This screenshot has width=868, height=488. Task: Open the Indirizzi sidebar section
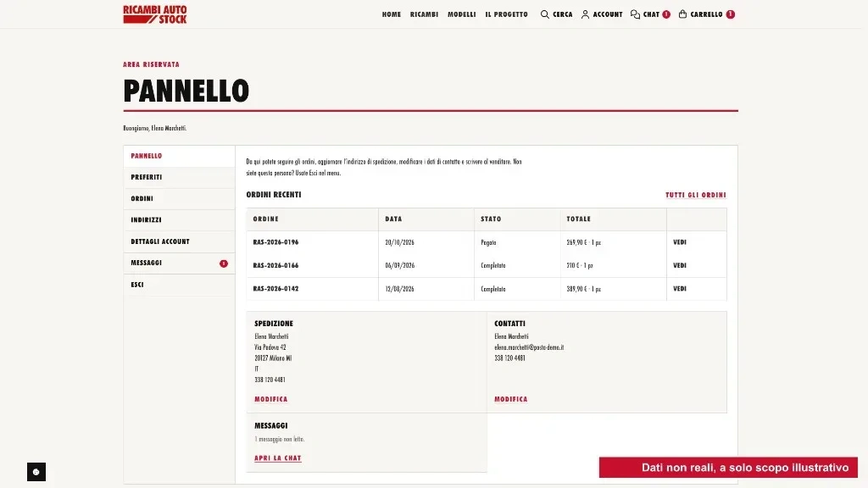(180, 220)
